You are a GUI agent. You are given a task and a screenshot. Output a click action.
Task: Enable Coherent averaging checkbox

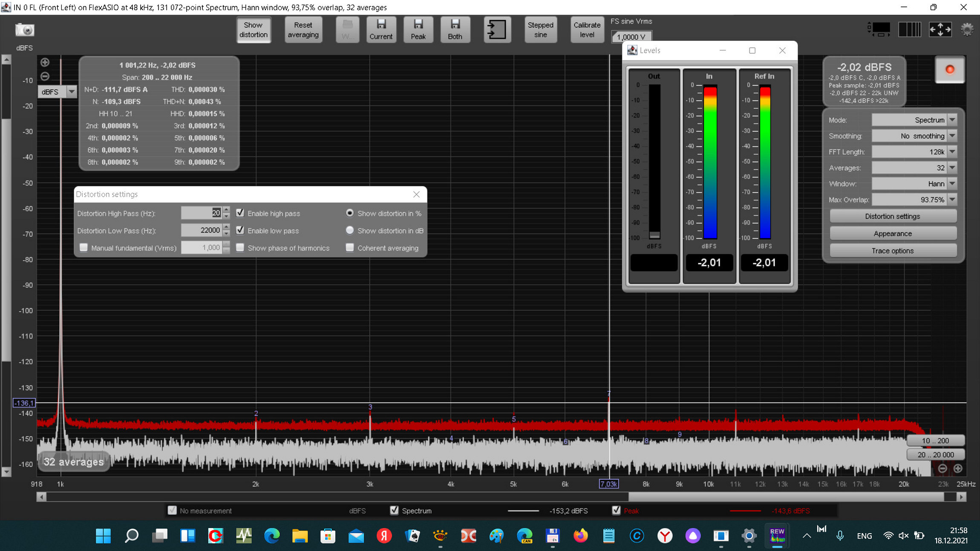coord(350,247)
